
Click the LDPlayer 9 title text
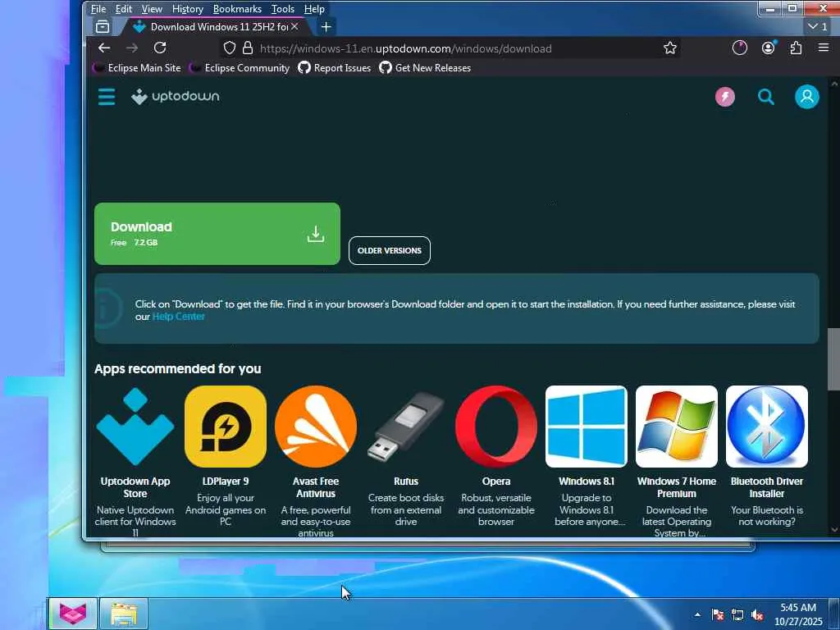click(226, 481)
